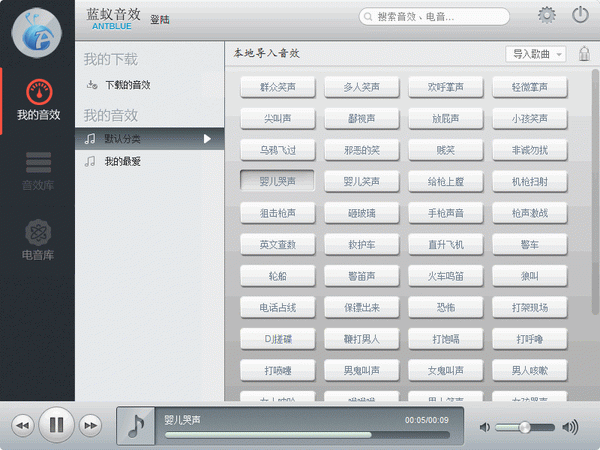
Task: Play 轮船 sound button
Action: tap(278, 276)
